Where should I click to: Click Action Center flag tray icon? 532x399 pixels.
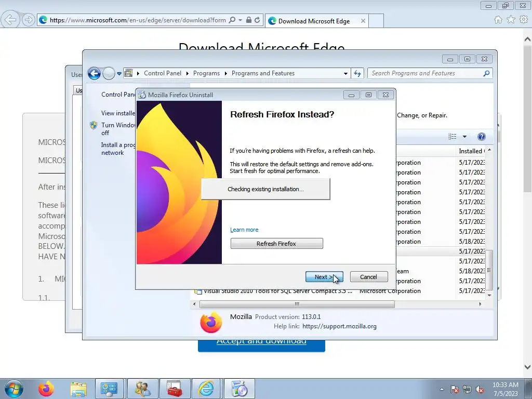[x=455, y=389]
